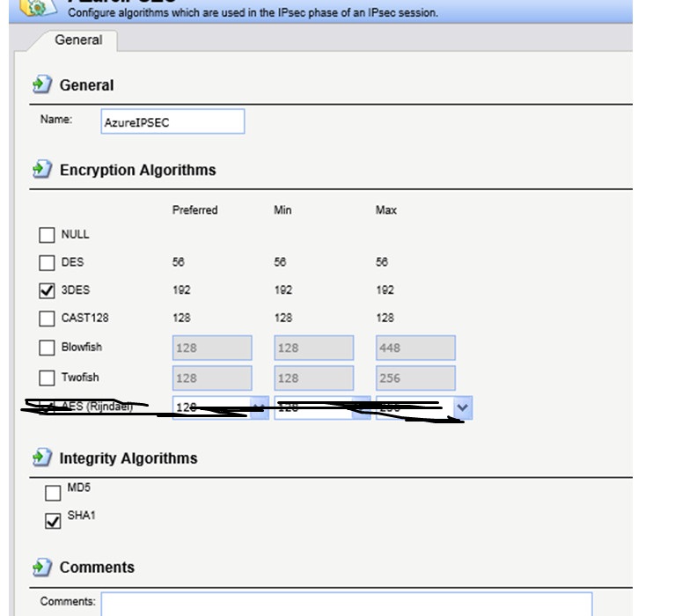Click the Encryption Algorithms heading
This screenshot has height=616, width=682.
[x=138, y=170]
